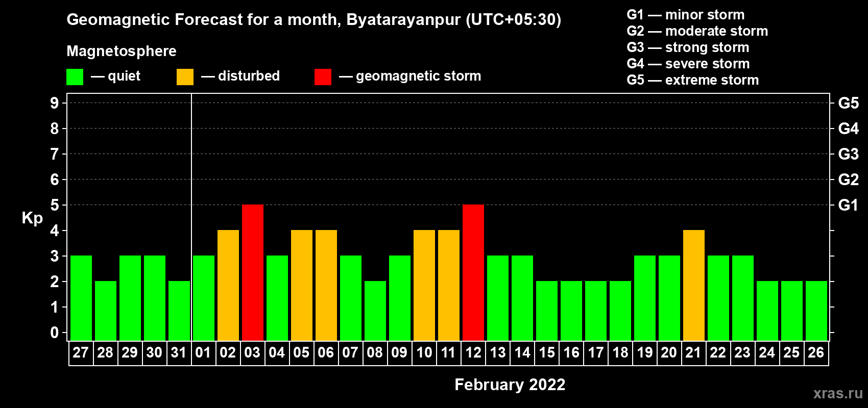Click date label 04 on the axis
This screenshot has height=408, width=868.
pos(277,352)
